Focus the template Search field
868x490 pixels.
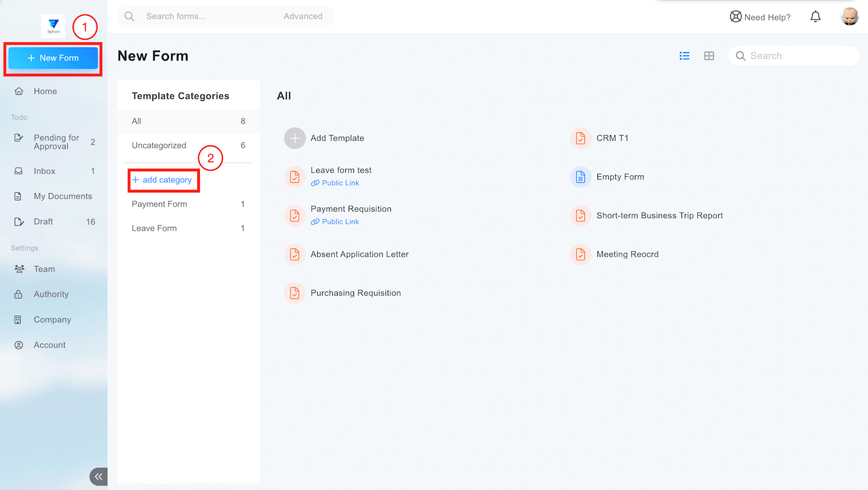[800, 56]
